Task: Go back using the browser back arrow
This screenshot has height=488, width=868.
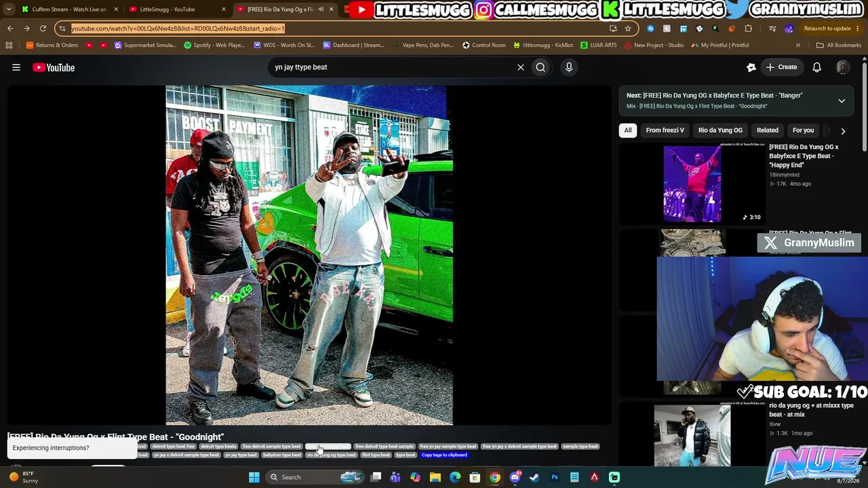Action: [10, 28]
